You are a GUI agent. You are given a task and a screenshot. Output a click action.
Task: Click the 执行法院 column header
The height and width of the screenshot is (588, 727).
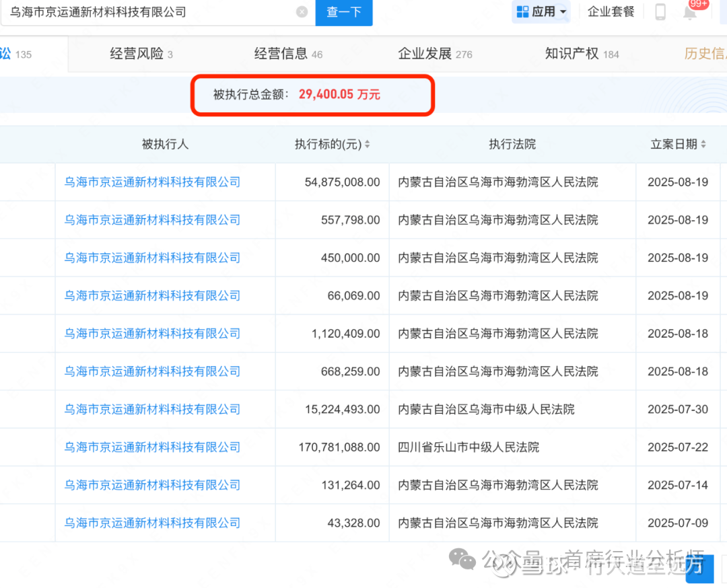tap(512, 145)
